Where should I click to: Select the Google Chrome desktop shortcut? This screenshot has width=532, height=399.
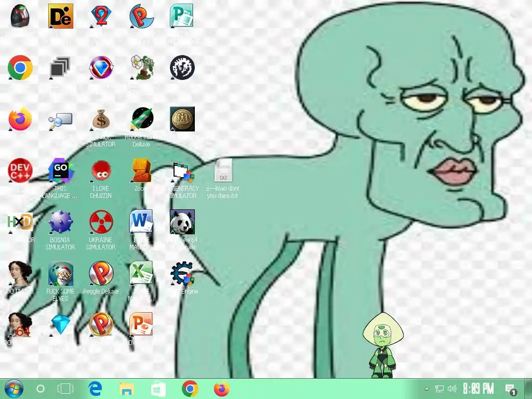coord(20,68)
